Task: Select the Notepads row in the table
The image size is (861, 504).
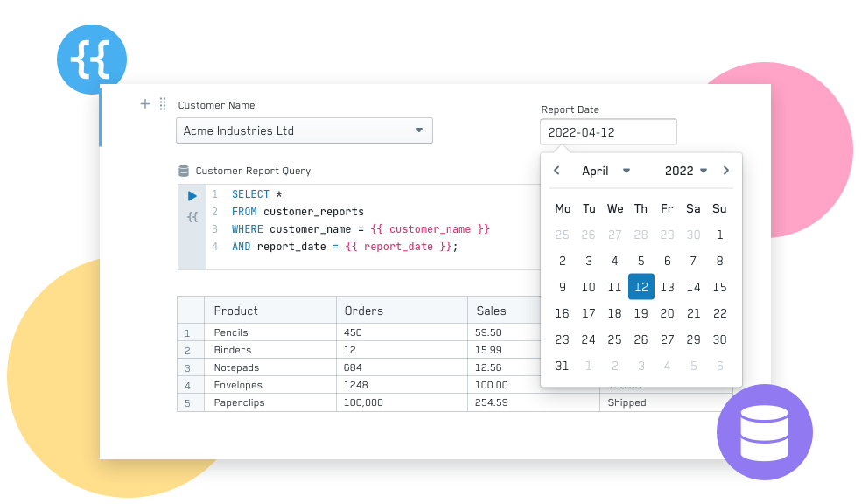Action: pos(237,367)
